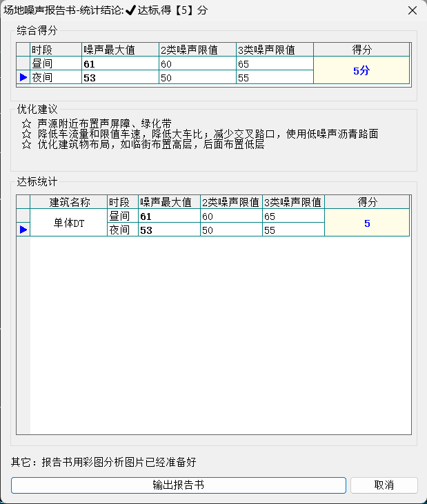This screenshot has width=427, height=504.
Task: Select the 夜间 cell in 达标统计 table
Action: click(x=122, y=230)
